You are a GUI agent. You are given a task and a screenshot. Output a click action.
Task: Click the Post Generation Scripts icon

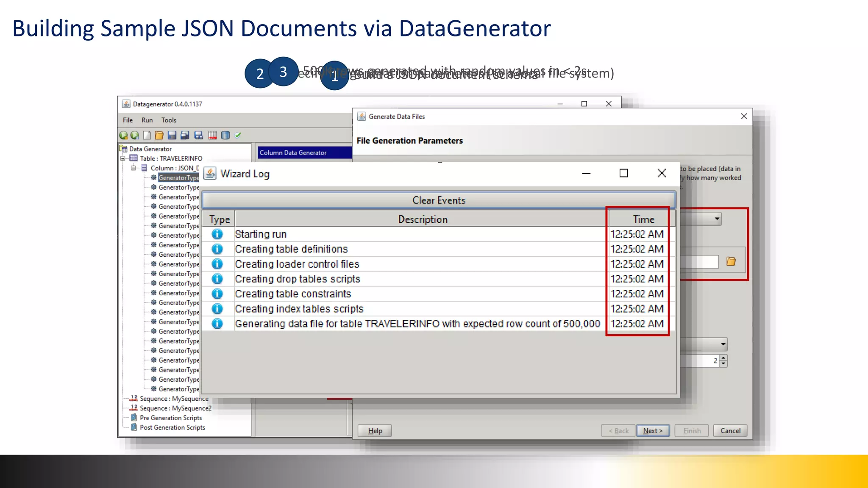[134, 427]
